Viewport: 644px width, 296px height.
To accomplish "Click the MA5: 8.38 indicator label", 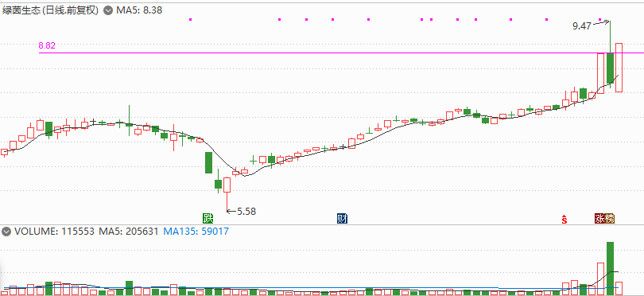I will click(x=139, y=10).
